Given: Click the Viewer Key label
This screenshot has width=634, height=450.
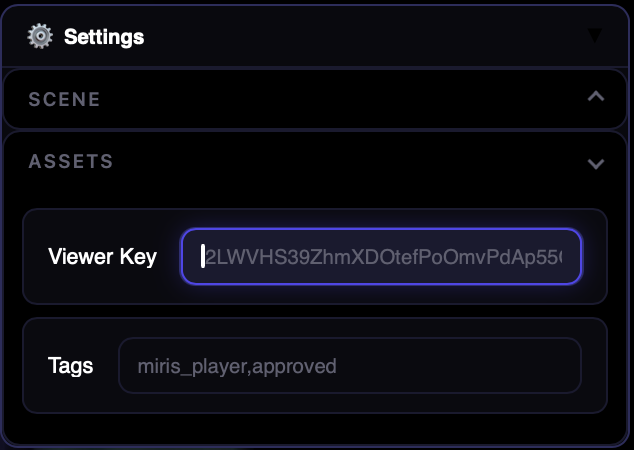Looking at the screenshot, I should [102, 257].
